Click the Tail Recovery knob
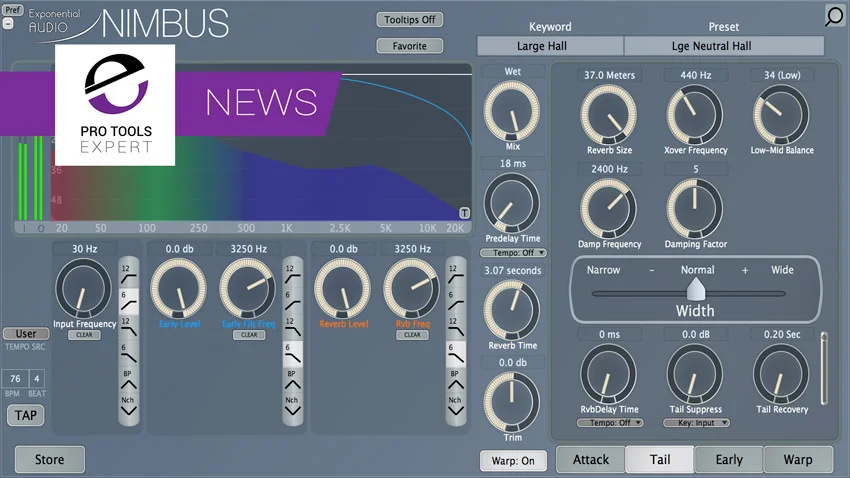The image size is (850, 478). point(781,374)
